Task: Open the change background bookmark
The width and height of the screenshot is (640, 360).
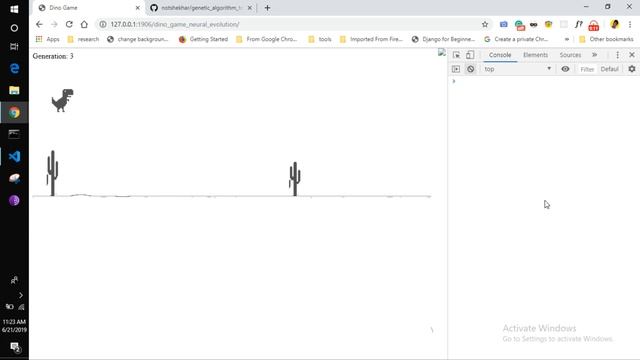Action: [138, 39]
